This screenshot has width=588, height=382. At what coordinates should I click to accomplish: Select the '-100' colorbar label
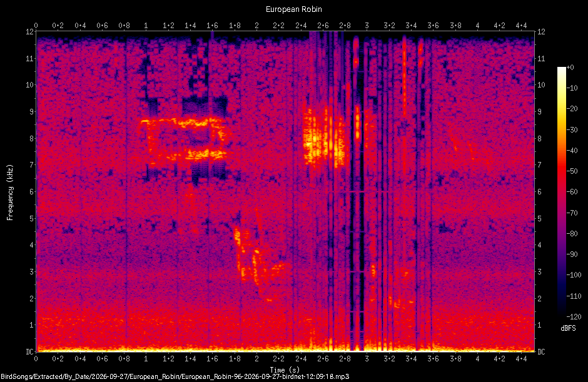(574, 275)
